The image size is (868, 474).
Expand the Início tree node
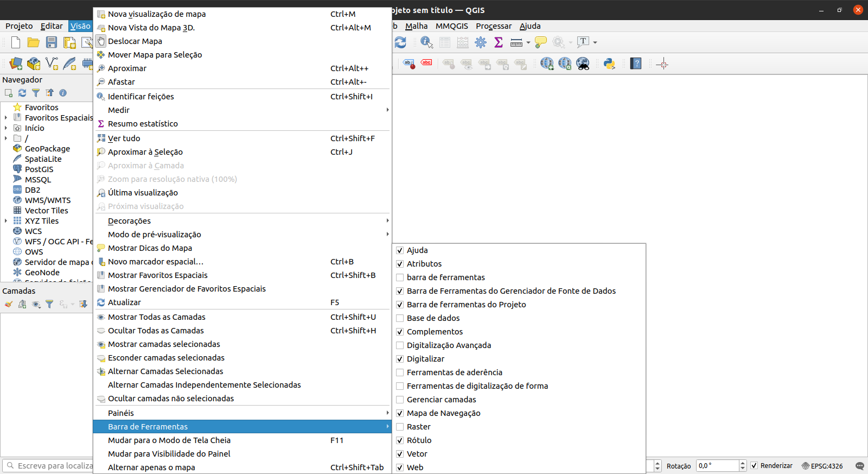click(6, 128)
